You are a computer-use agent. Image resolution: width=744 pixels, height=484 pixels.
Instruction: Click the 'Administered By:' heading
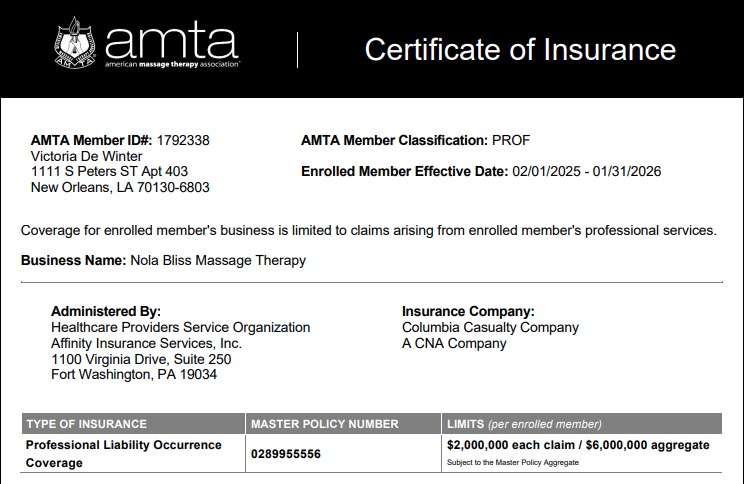(106, 311)
